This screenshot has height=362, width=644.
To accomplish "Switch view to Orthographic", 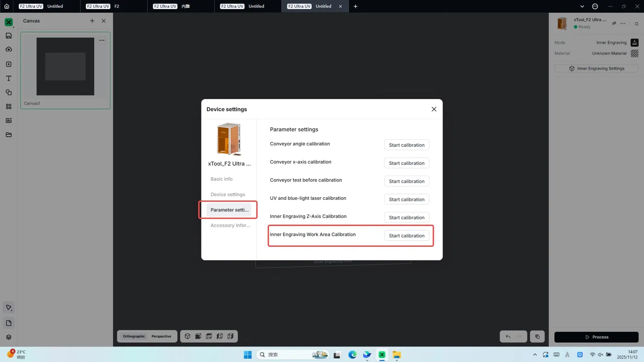I will (134, 336).
